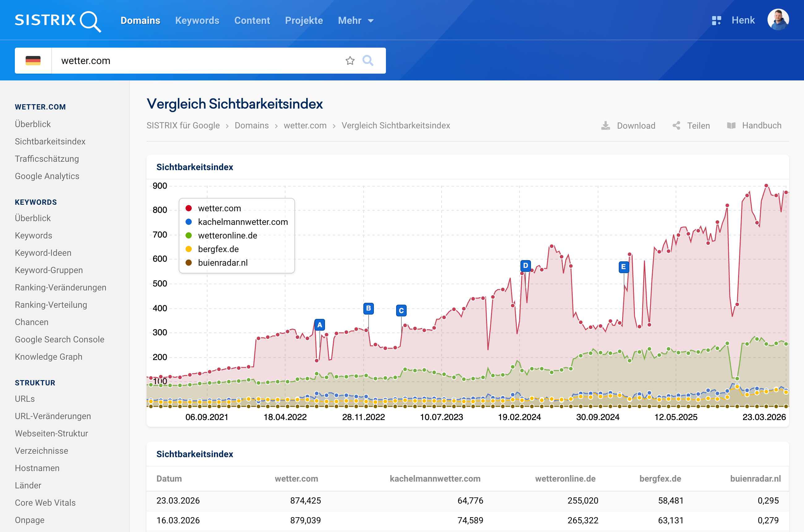Select the value 74,589 in the table
804x532 pixels.
click(470, 520)
